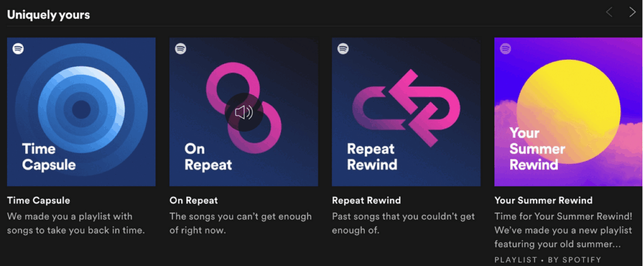Screen dimensions: 644x266
Task: Click the Repeat Rewind description text
Action: point(403,223)
